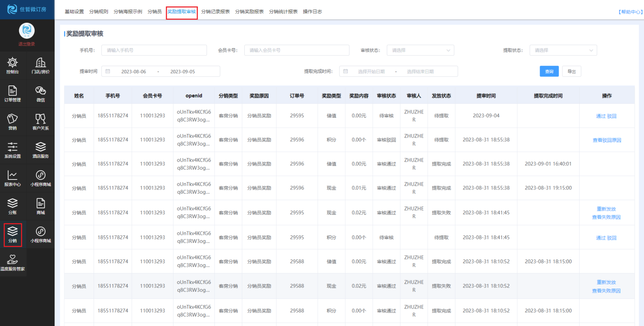The width and height of the screenshot is (644, 326).
Task: Open 小程序商城 icon beside 分销
Action: [x=41, y=235]
